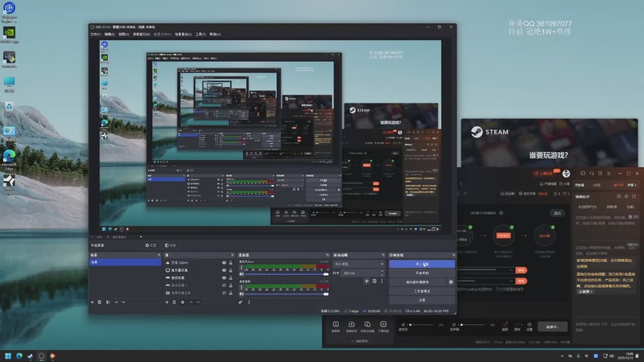The image size is (644, 362).
Task: Move the scene up with the Scenes arrow
Action: [x=116, y=302]
